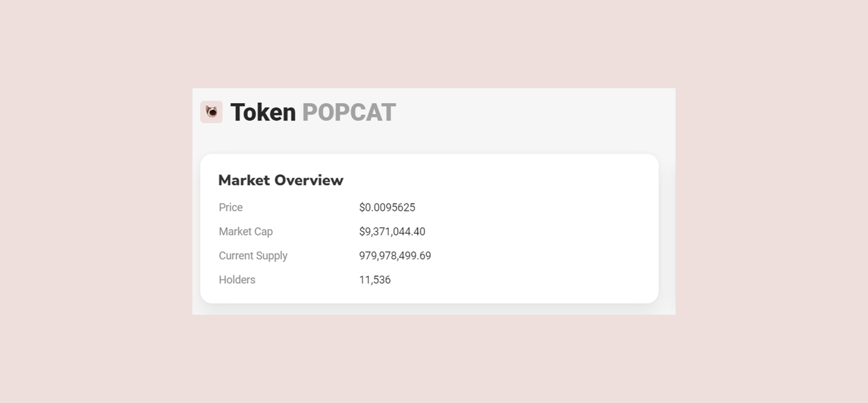Select the $9,371,044.40 market cap value
This screenshot has height=403, width=868.
pyautogui.click(x=392, y=231)
